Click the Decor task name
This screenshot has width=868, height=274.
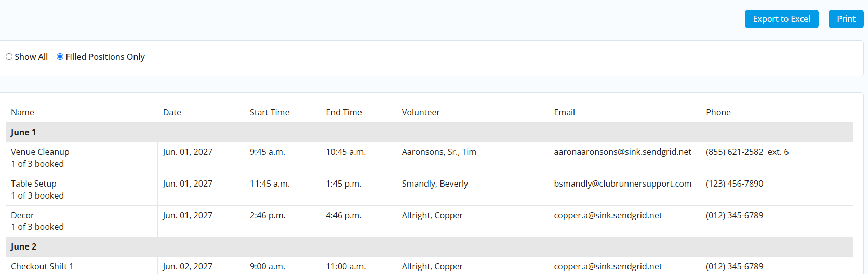coord(22,215)
